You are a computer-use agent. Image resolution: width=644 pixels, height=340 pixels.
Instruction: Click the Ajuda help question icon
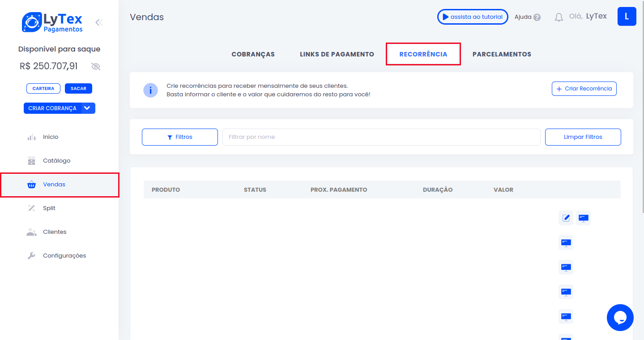pyautogui.click(x=537, y=17)
